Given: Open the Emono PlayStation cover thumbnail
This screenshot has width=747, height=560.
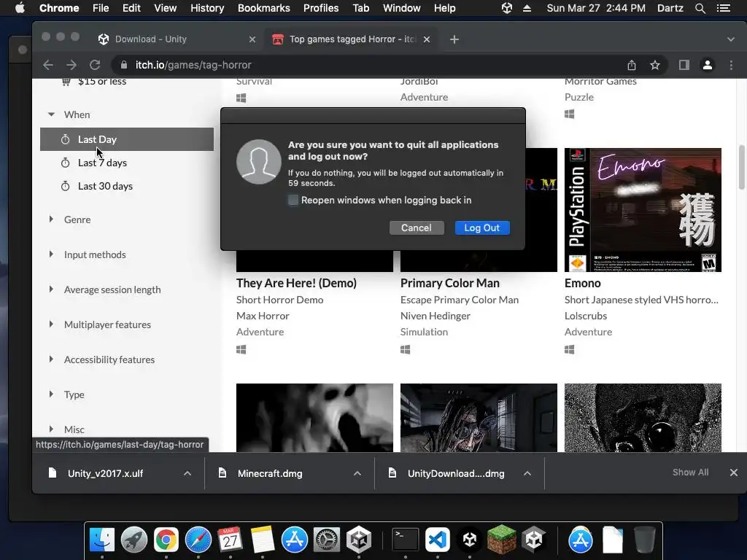Looking at the screenshot, I should point(643,210).
